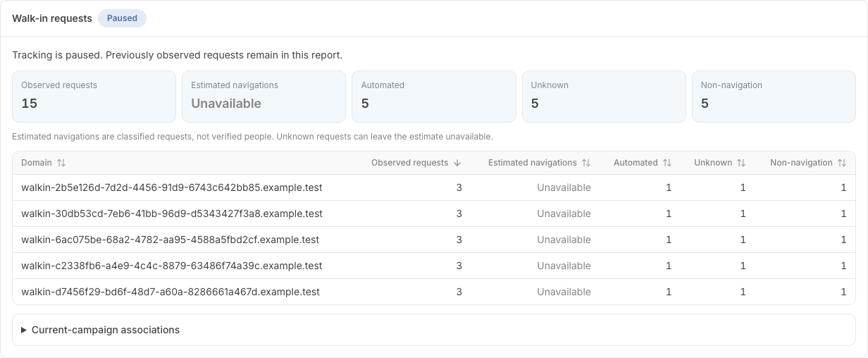Screen dimensions: 868x358
Task: Click the Paused status badge
Action: tap(122, 18)
